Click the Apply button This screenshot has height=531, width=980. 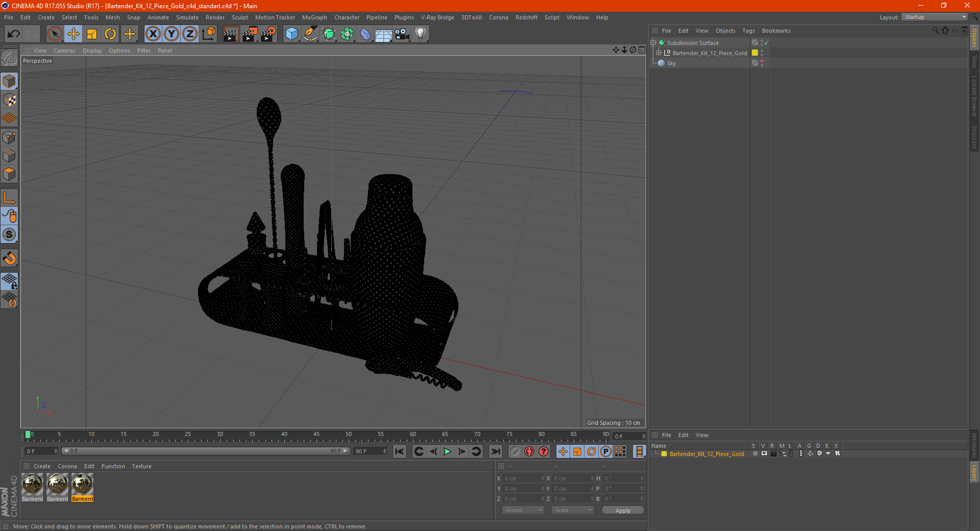[623, 511]
